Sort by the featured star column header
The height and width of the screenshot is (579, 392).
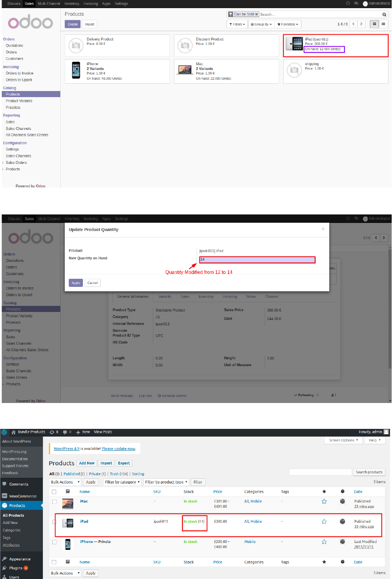coord(324,492)
